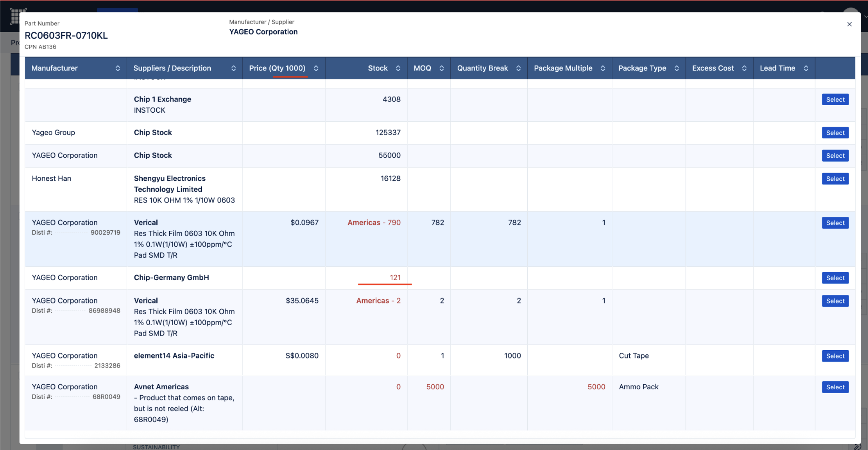The image size is (868, 450).
Task: Select Avnet Americas Ammo Pack offer
Action: click(x=835, y=387)
